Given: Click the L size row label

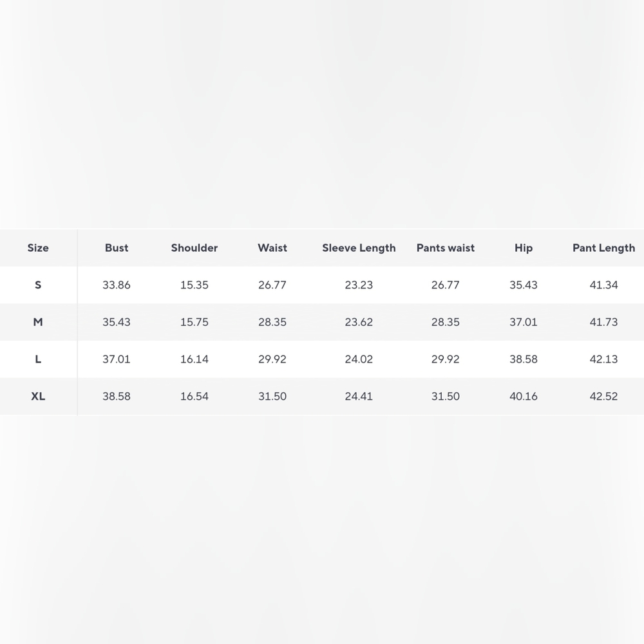Looking at the screenshot, I should click(x=38, y=359).
